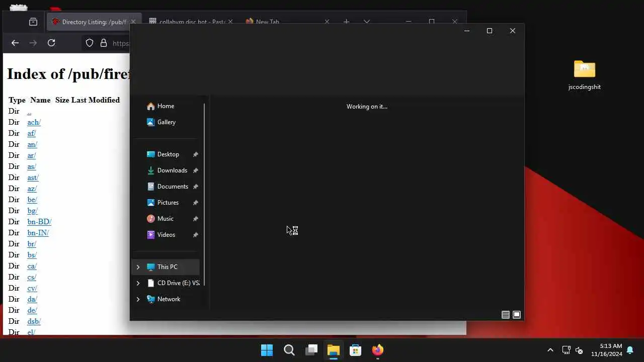Open the ach/ directory link
Screen dimensions: 644x362
[x=34, y=122]
